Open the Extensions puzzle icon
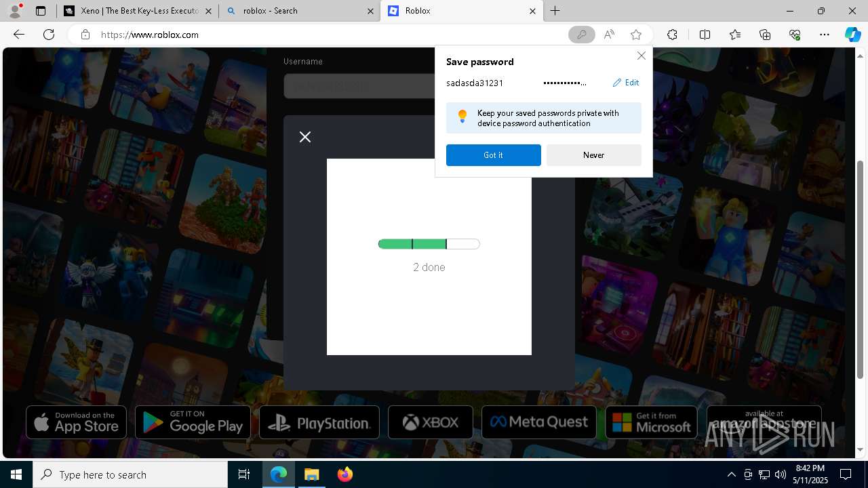The height and width of the screenshot is (488, 868). (x=672, y=35)
